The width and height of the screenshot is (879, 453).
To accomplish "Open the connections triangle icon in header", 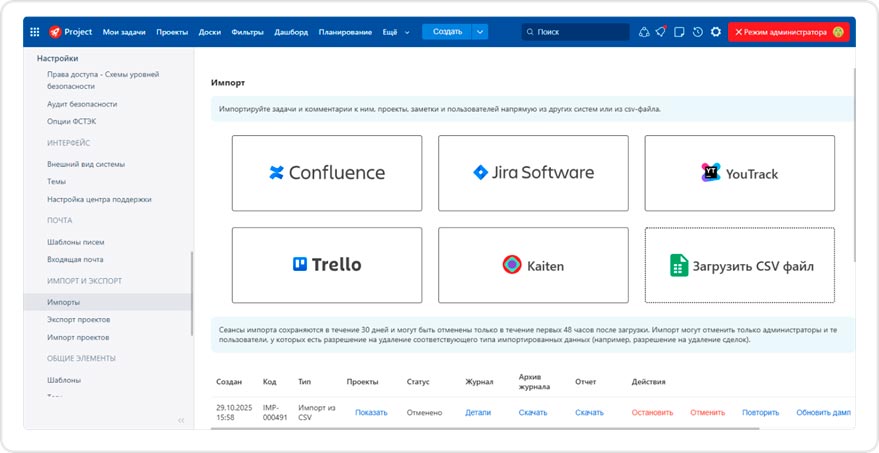I will click(644, 32).
